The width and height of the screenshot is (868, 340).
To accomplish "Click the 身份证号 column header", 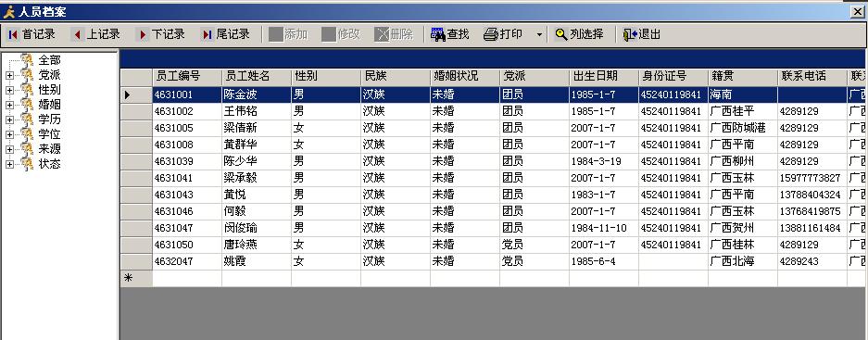I will pyautogui.click(x=673, y=77).
